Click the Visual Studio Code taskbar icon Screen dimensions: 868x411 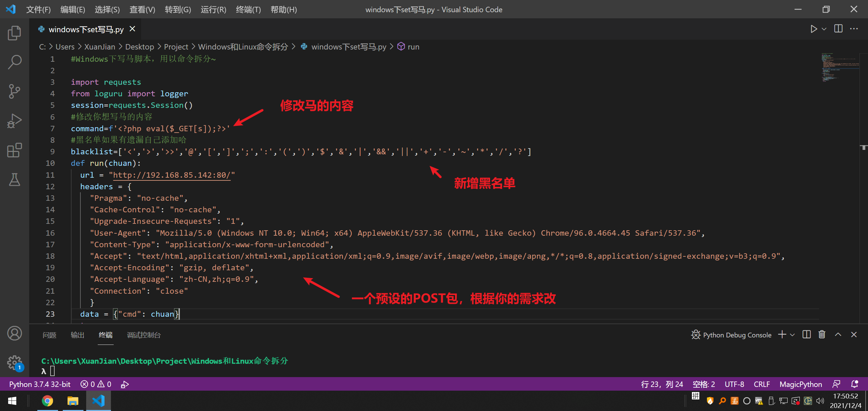(98, 401)
